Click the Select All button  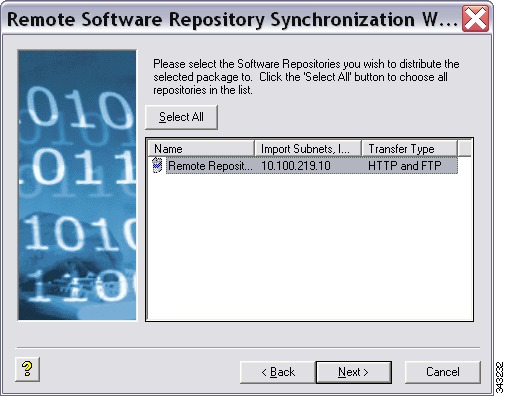click(x=181, y=117)
